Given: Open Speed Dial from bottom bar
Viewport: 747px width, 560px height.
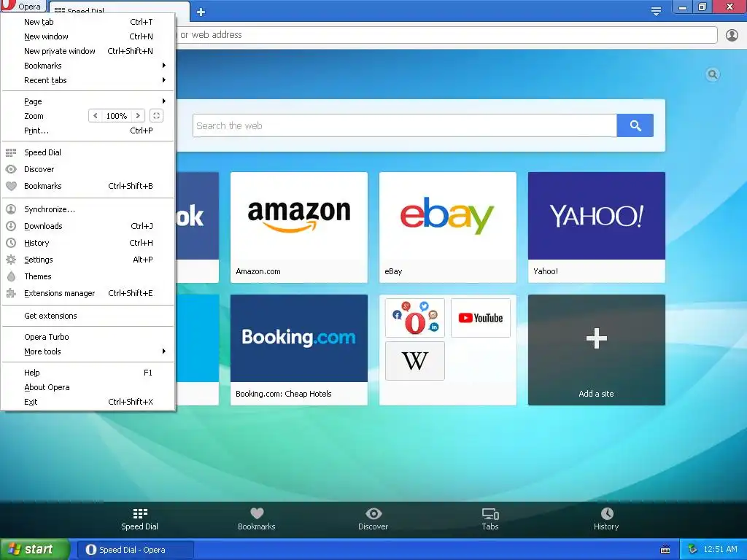Looking at the screenshot, I should [x=139, y=519].
